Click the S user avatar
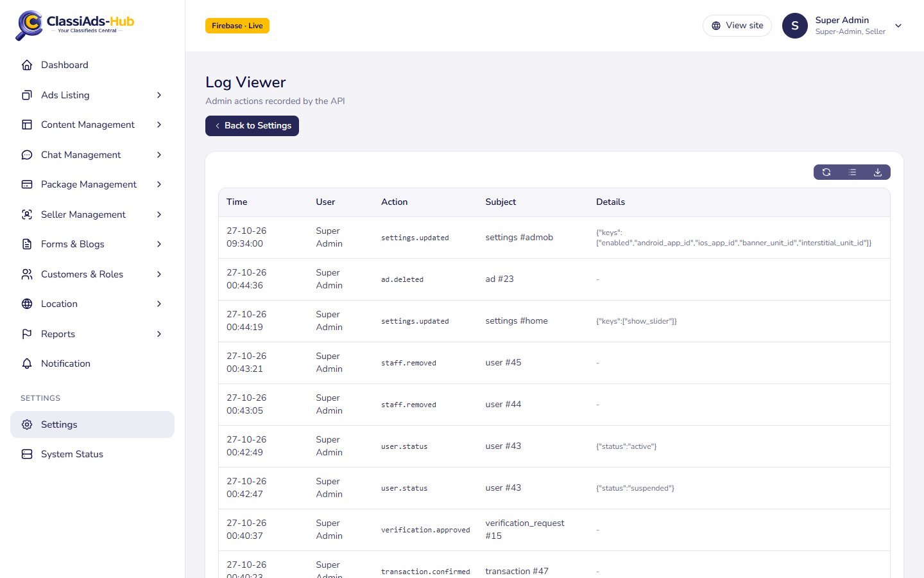The image size is (924, 578). pyautogui.click(x=795, y=26)
